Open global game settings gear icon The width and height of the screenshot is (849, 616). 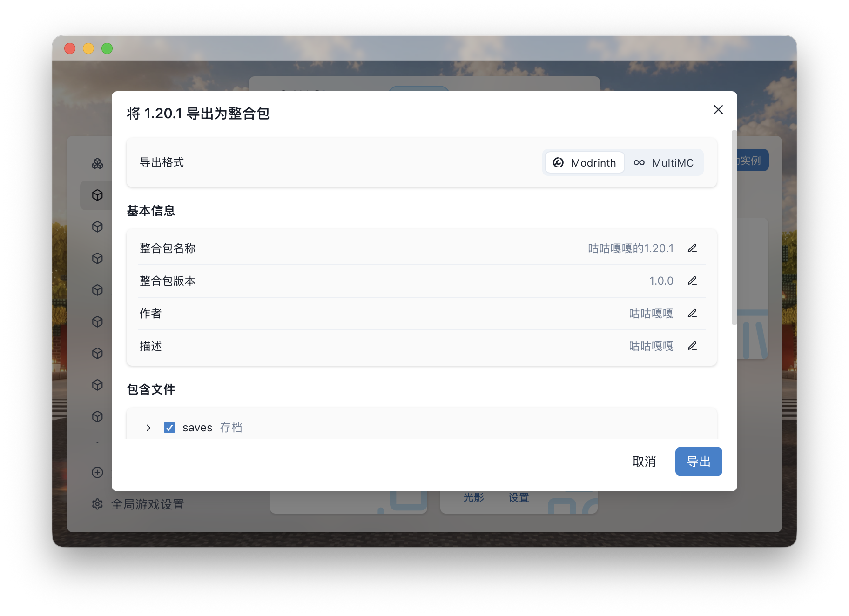click(97, 504)
